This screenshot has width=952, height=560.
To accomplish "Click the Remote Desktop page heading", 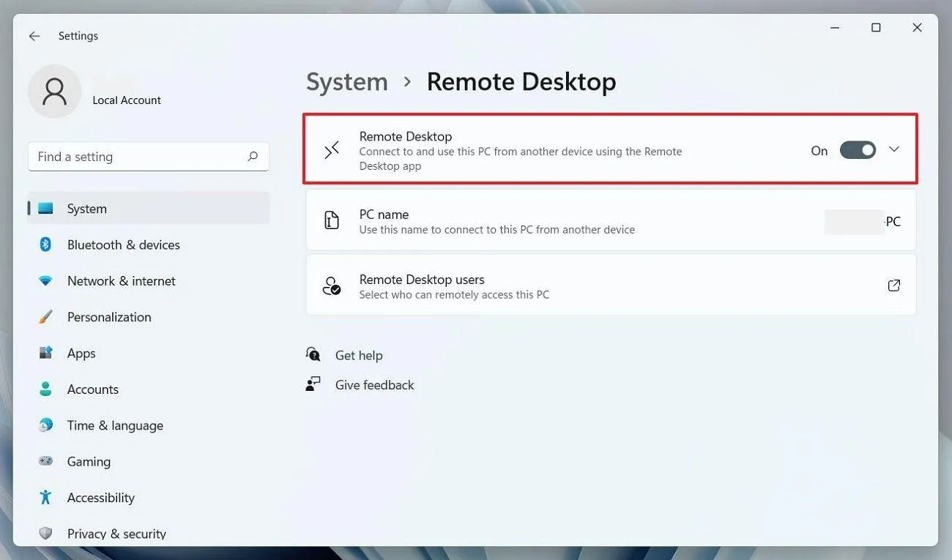I will [521, 82].
